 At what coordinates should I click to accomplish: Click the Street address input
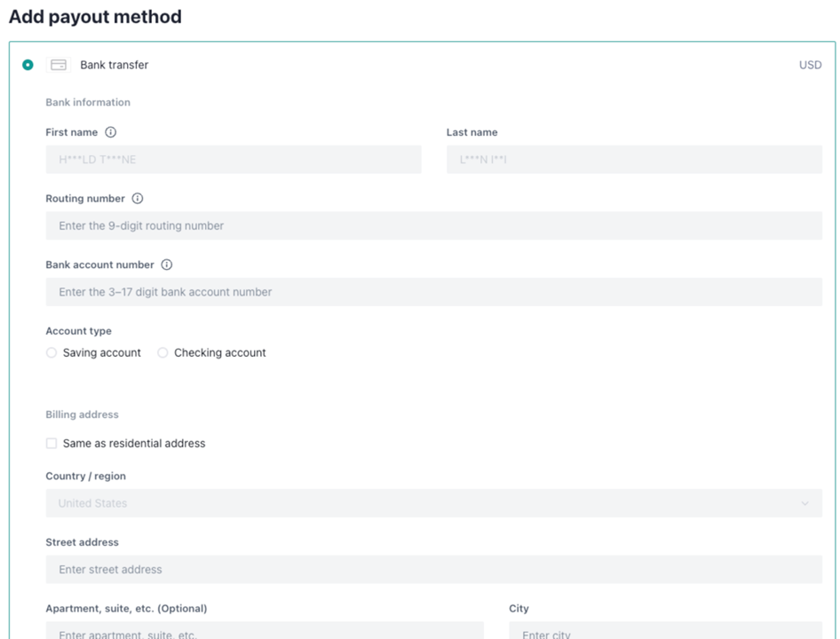click(433, 570)
